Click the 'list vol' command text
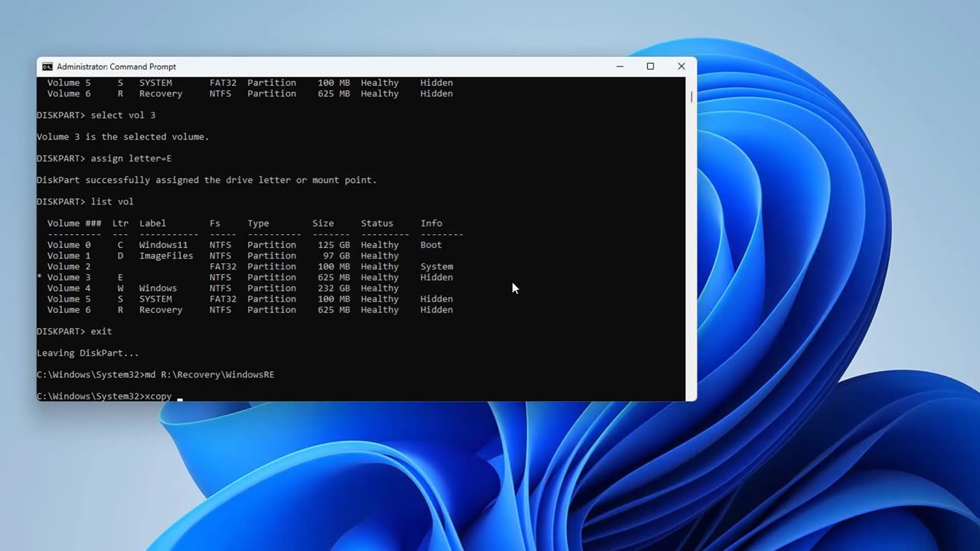980x551 pixels. click(x=112, y=201)
